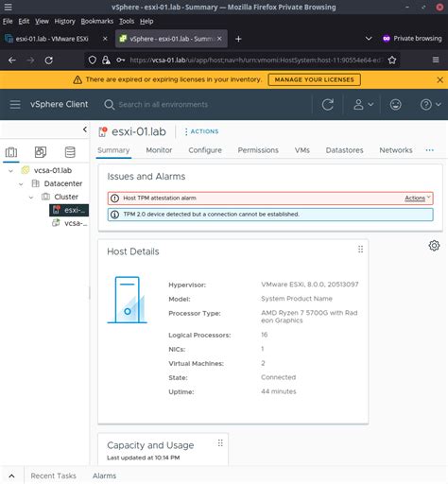The width and height of the screenshot is (448, 484).
Task: Open Recent Tasks bottom panel
Action: (x=53, y=475)
